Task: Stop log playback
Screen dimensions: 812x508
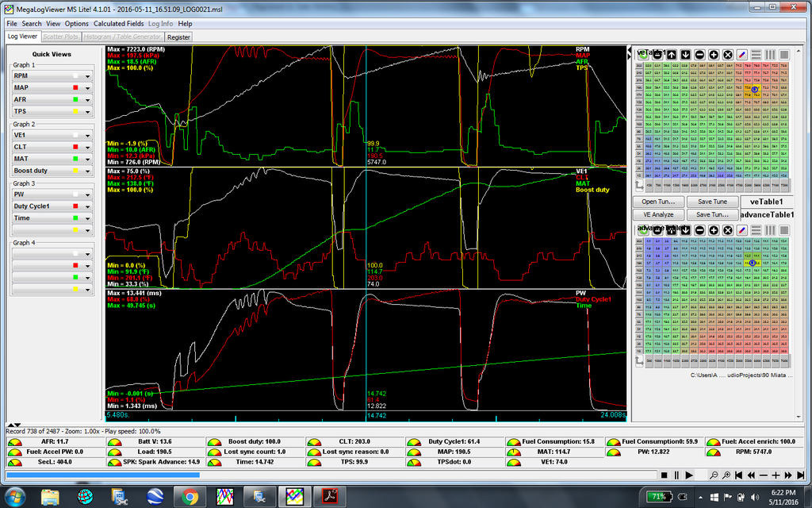Action: tap(665, 475)
